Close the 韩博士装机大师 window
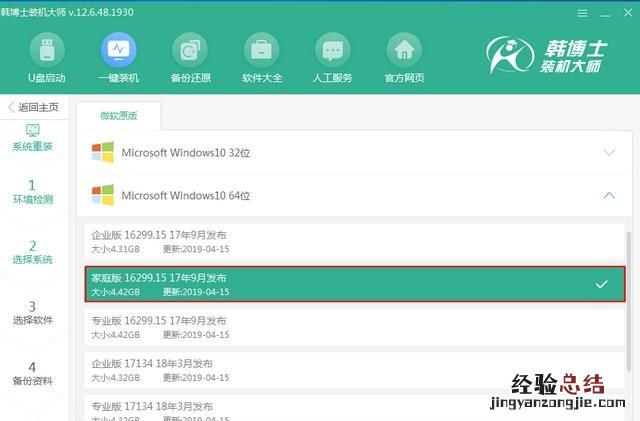Image resolution: width=640 pixels, height=421 pixels. (628, 13)
